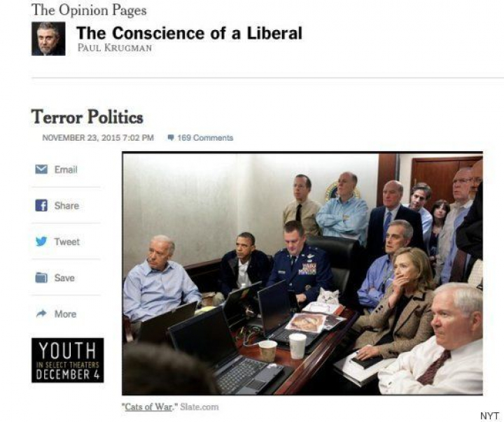
Task: Open the 169 Comments link
Action: pos(205,138)
